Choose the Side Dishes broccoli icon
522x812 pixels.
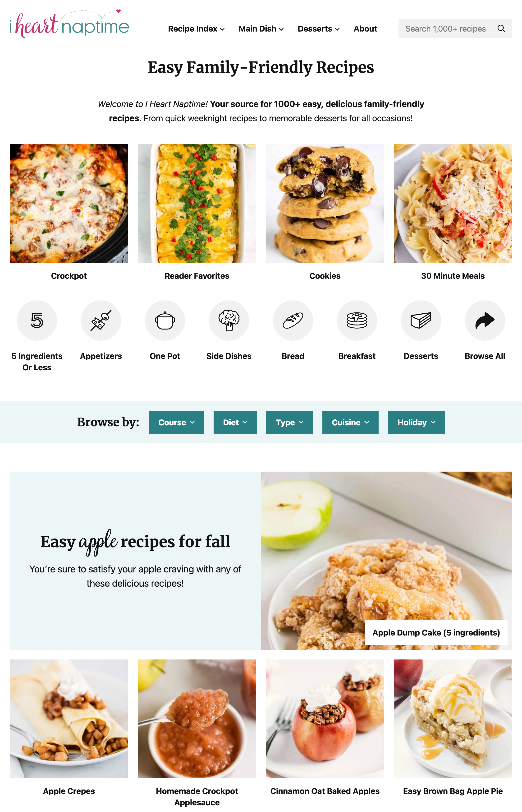[229, 320]
